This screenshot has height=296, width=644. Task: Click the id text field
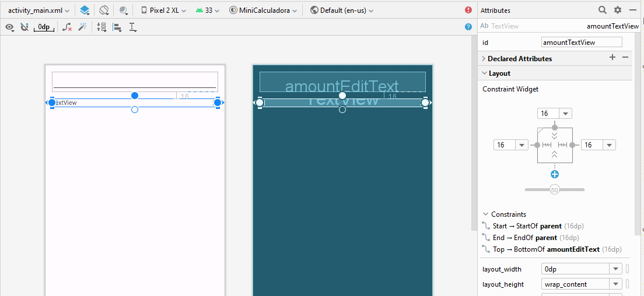click(x=582, y=43)
